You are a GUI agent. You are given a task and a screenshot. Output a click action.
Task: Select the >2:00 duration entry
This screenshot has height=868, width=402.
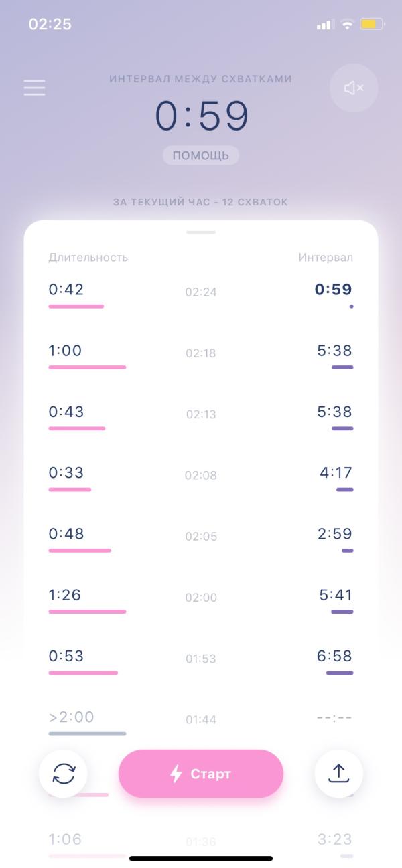pyautogui.click(x=71, y=717)
